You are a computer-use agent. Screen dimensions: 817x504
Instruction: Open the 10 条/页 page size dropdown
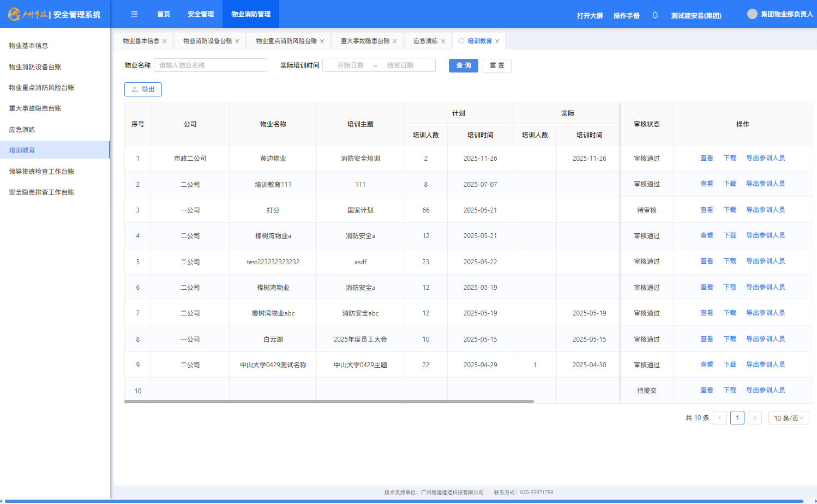click(x=789, y=418)
